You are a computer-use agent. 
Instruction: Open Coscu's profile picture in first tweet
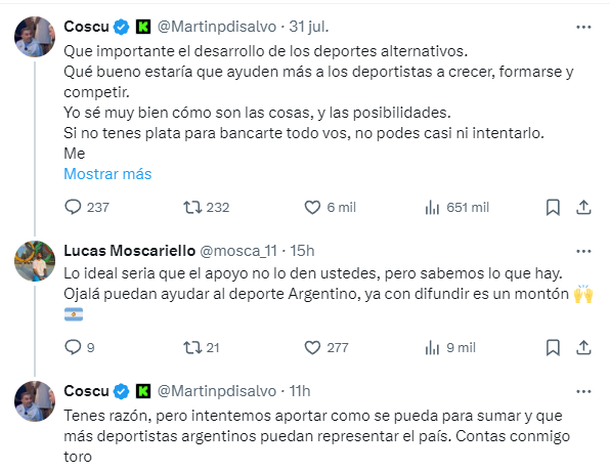pyautogui.click(x=34, y=36)
